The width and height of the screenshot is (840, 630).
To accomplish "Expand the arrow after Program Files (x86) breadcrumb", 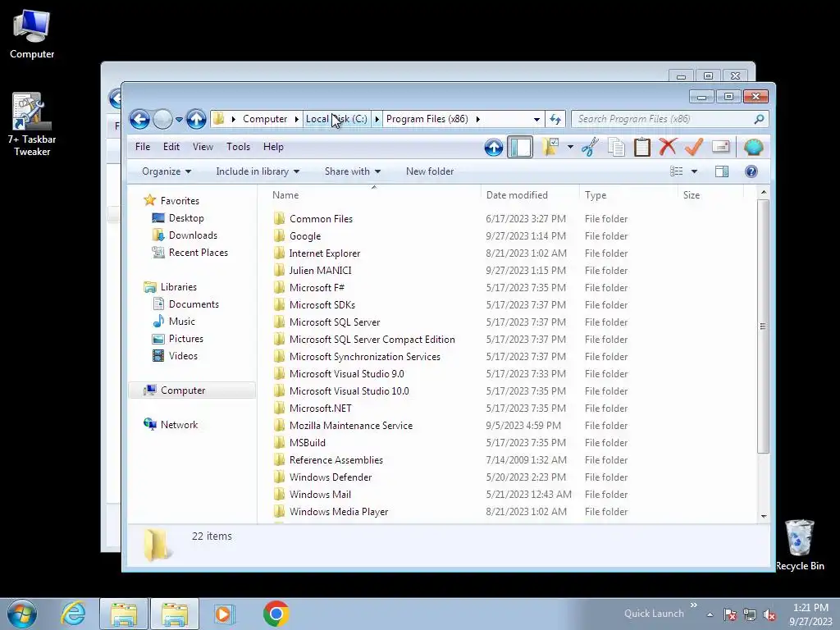I will 478,119.
